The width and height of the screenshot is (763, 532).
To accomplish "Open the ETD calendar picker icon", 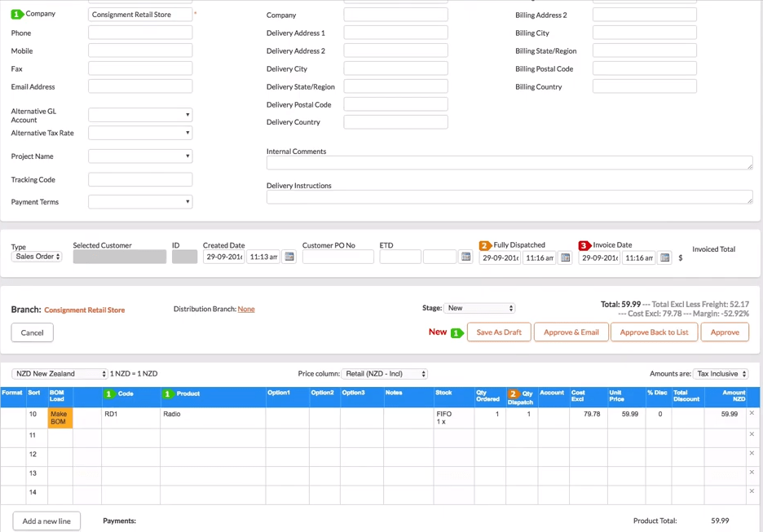I will point(465,257).
